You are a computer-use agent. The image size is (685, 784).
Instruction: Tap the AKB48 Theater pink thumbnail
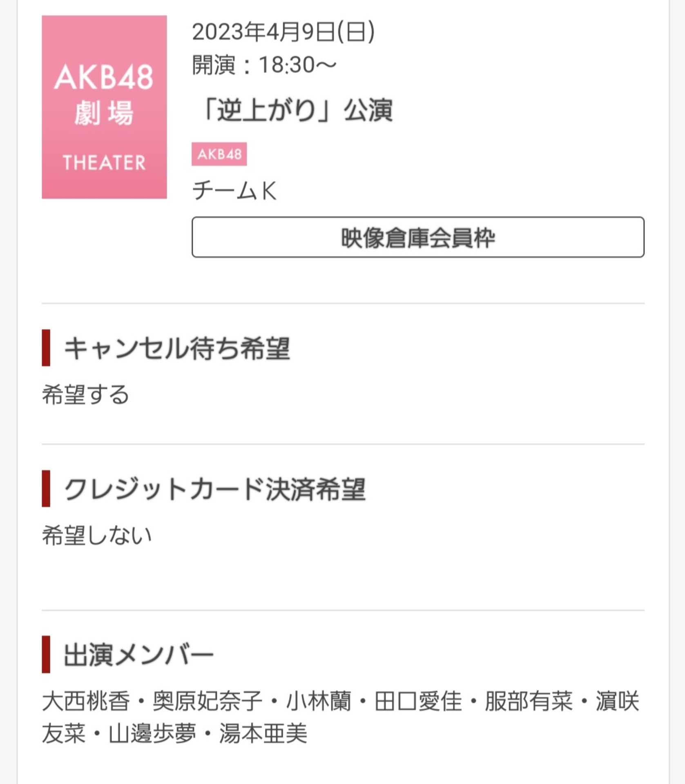(x=104, y=107)
